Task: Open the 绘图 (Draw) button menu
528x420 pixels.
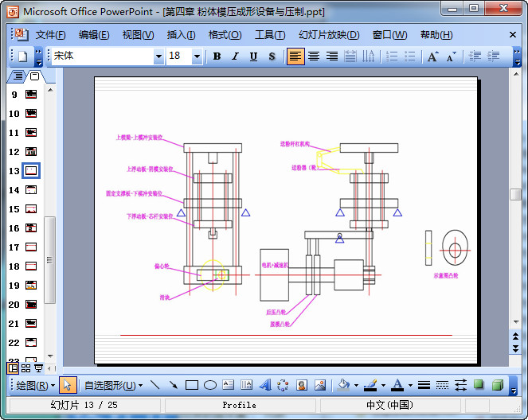Action: coord(35,385)
